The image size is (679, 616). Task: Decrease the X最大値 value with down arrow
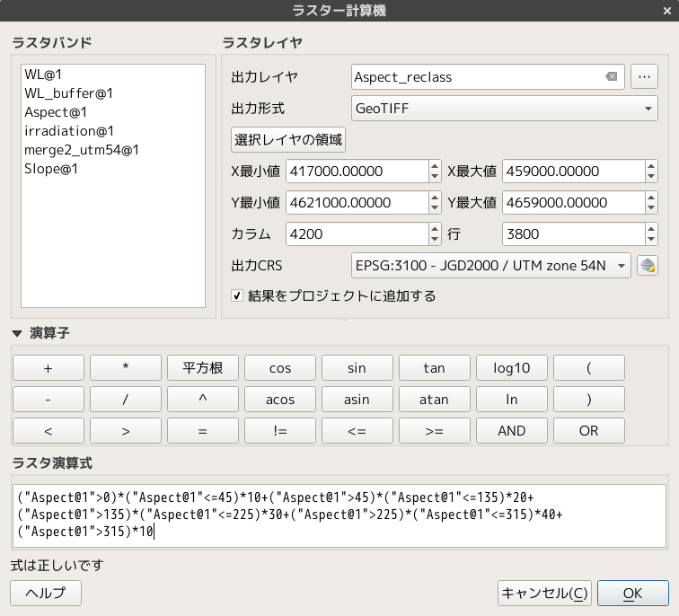point(651,177)
